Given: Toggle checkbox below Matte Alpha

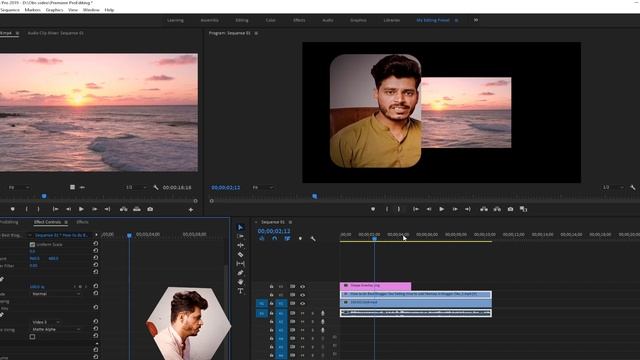Looking at the screenshot, I should pos(32,337).
